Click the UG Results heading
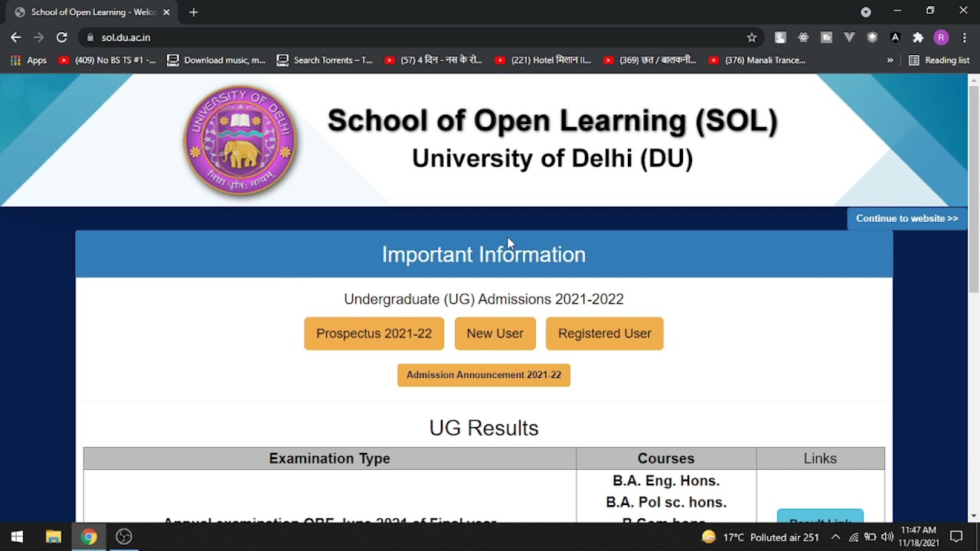Viewport: 980px width, 551px height. click(484, 428)
